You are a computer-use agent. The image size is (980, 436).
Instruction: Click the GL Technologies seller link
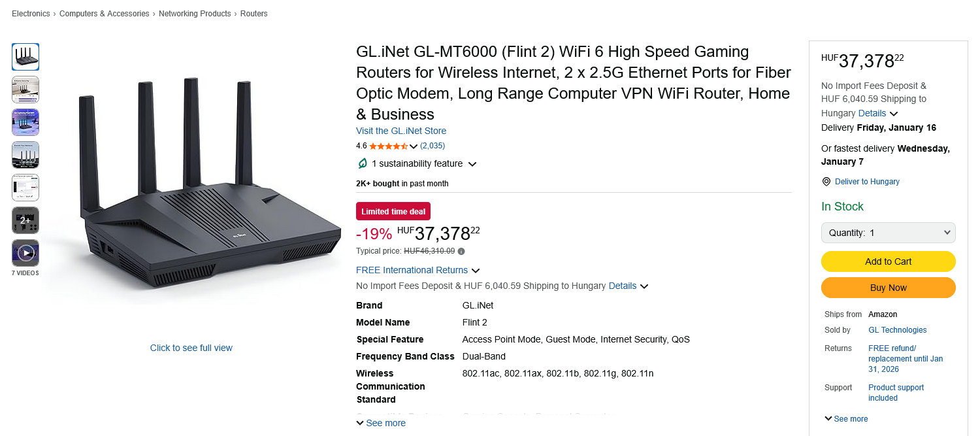tap(897, 330)
